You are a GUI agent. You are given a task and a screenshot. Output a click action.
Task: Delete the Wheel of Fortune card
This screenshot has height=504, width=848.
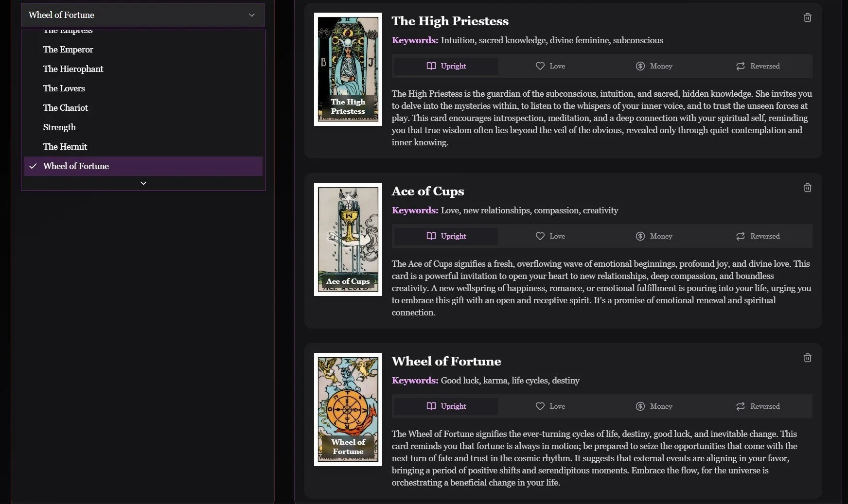[x=807, y=358]
